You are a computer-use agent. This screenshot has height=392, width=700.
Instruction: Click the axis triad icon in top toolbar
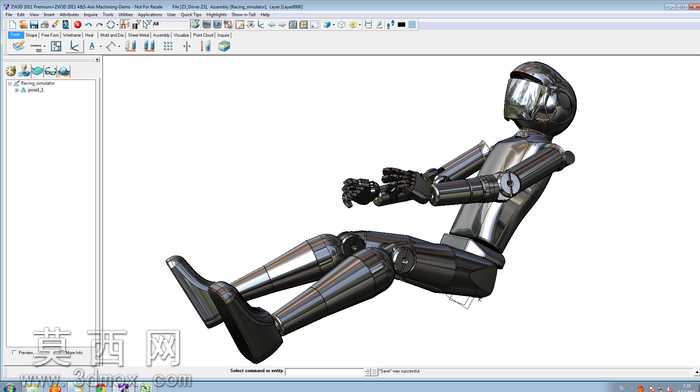261,25
